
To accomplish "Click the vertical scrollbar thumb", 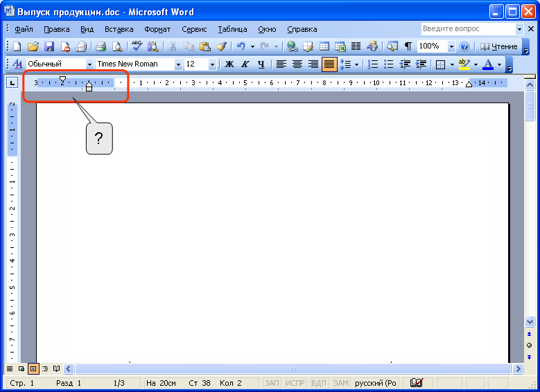I will point(530,106).
